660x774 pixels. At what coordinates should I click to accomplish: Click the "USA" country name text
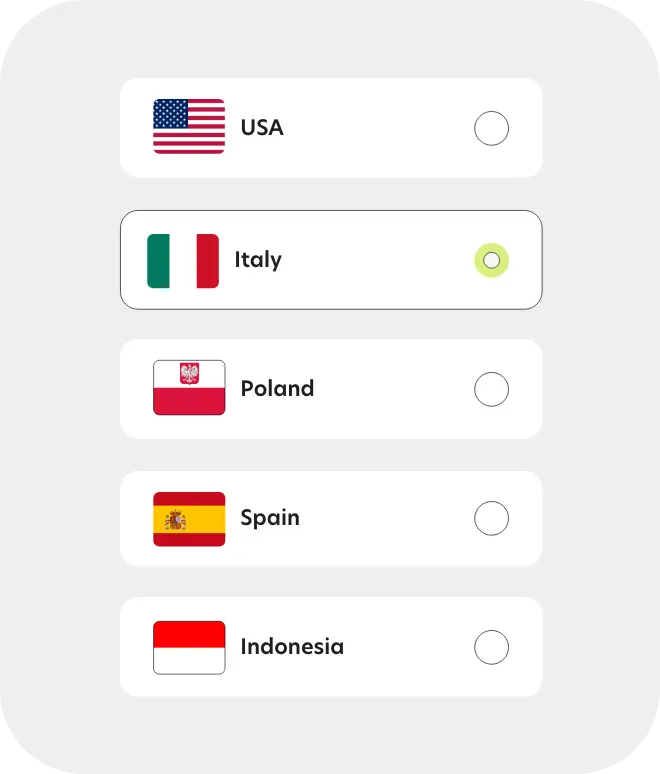click(x=262, y=128)
